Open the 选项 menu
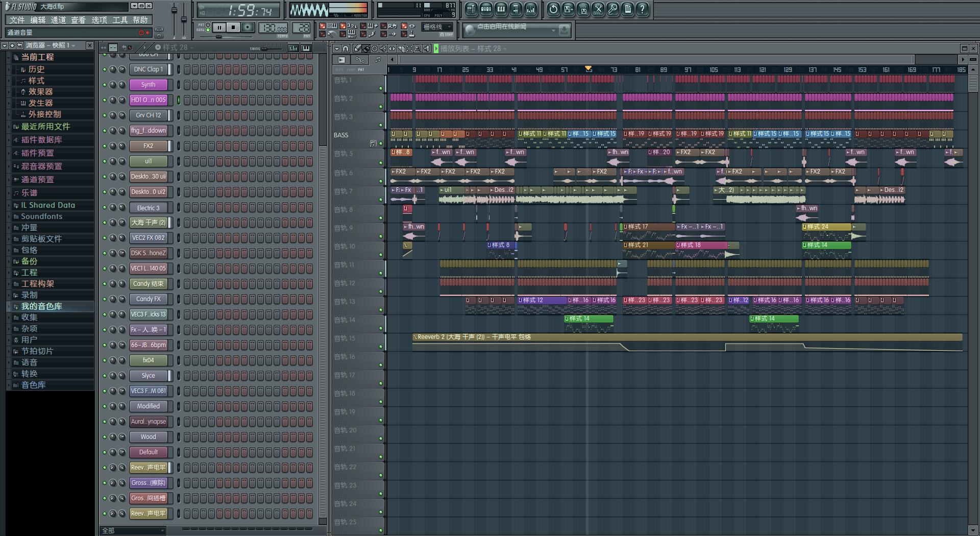Viewport: 980px width, 536px height. [99, 20]
